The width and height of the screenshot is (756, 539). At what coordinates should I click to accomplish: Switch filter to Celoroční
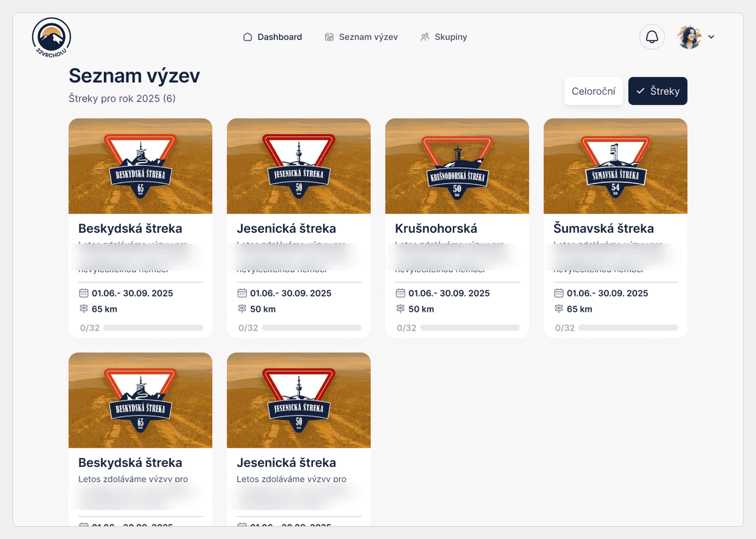point(594,91)
